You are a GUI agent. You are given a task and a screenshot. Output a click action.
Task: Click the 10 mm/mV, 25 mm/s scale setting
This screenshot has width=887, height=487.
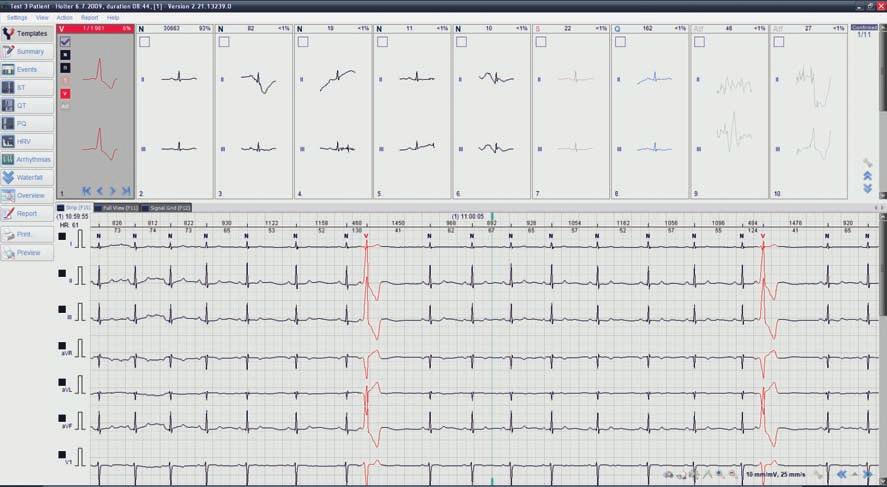776,475
